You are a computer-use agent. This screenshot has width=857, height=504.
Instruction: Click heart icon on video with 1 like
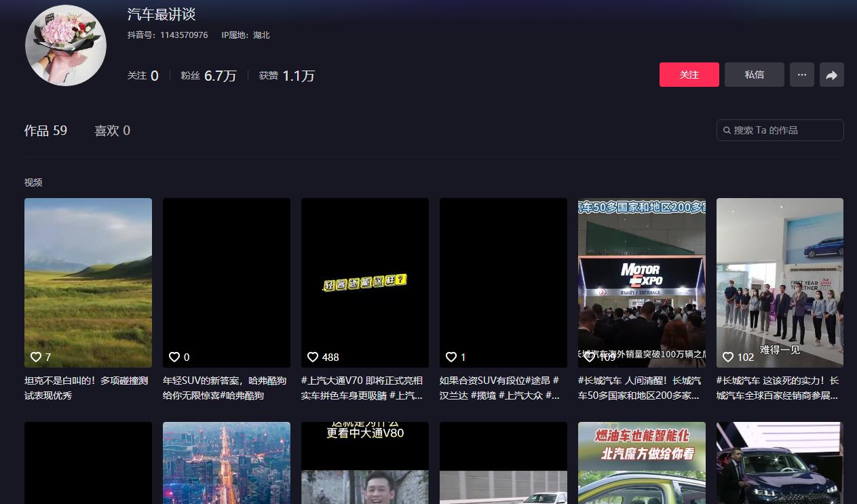click(451, 357)
